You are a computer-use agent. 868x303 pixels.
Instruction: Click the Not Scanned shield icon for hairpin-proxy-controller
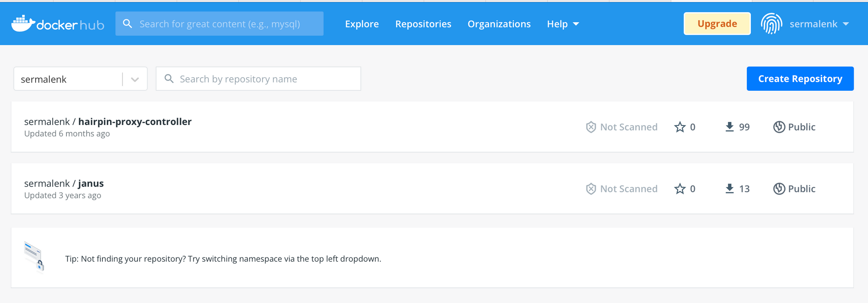click(x=591, y=127)
